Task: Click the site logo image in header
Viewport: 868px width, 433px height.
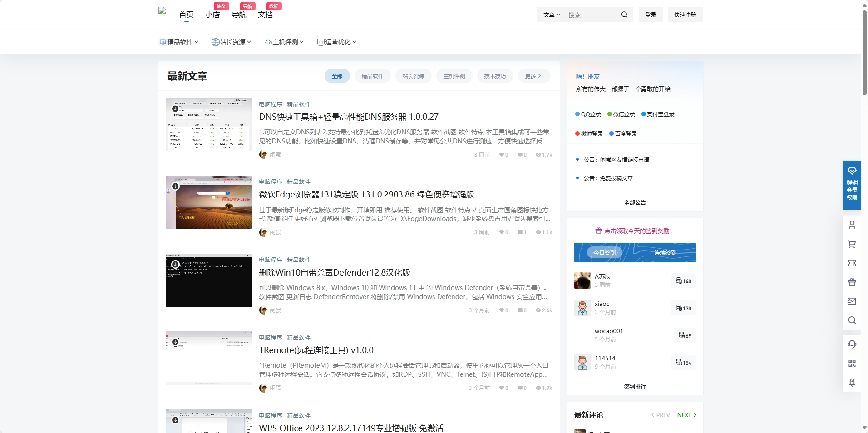Action: click(x=162, y=11)
